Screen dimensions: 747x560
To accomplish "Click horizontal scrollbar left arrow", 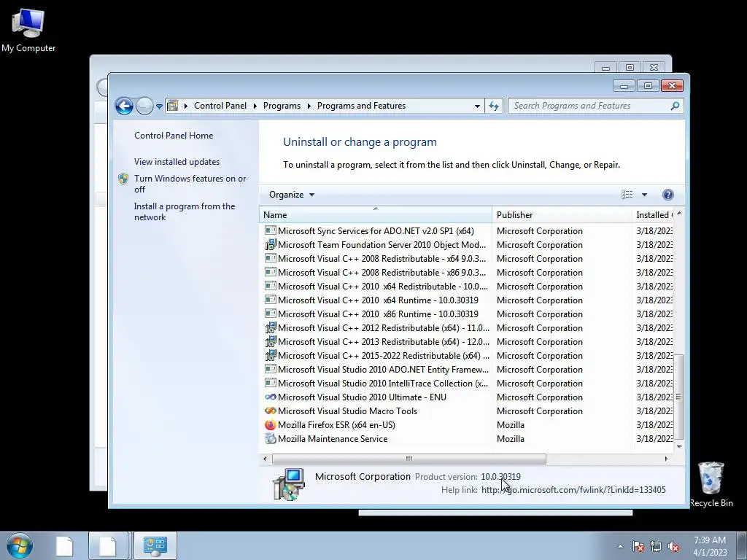I will (x=265, y=459).
